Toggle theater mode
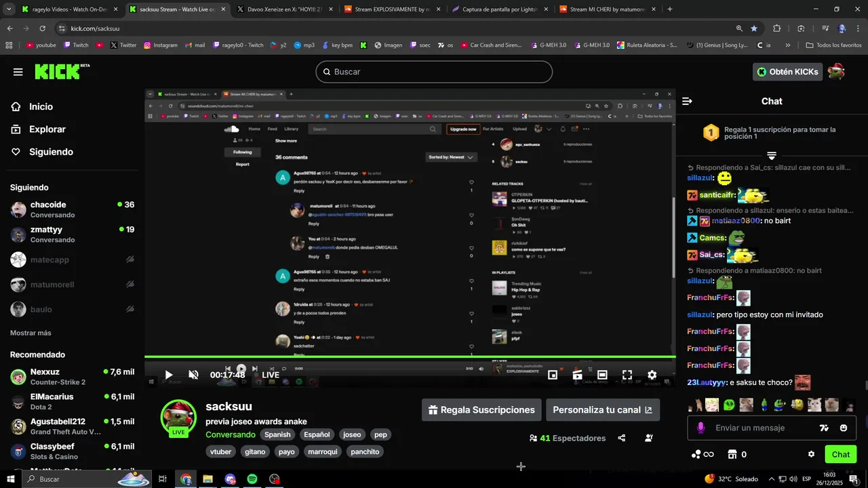The width and height of the screenshot is (868, 488). pos(602,375)
